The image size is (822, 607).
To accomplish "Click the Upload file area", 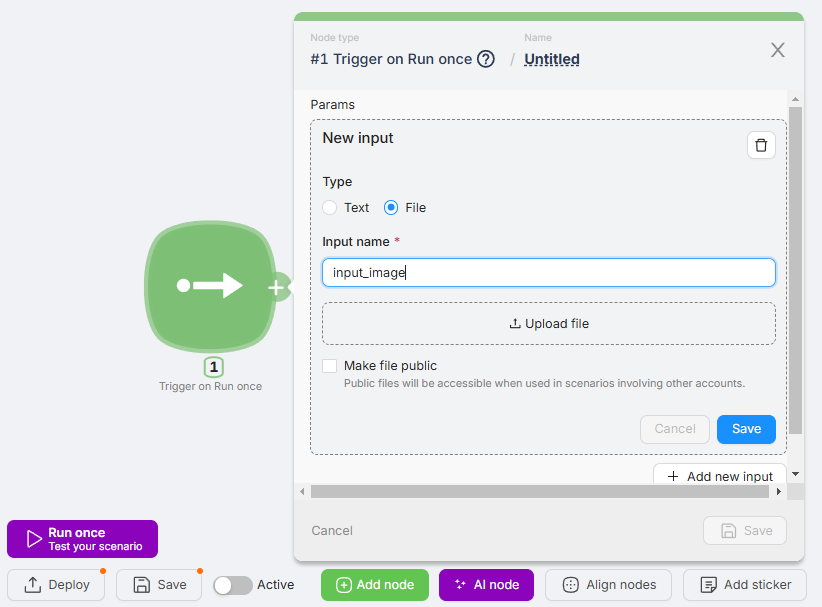I will point(548,324).
